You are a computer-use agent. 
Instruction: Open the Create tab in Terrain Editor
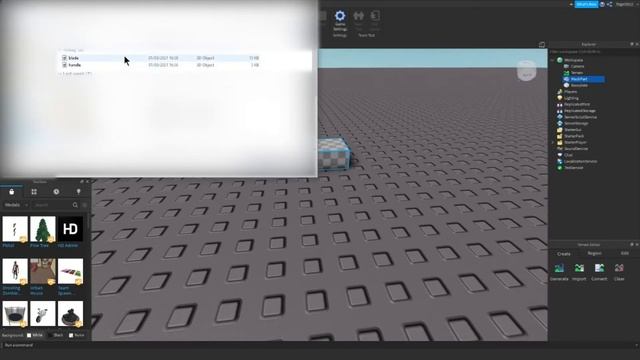[x=564, y=254]
